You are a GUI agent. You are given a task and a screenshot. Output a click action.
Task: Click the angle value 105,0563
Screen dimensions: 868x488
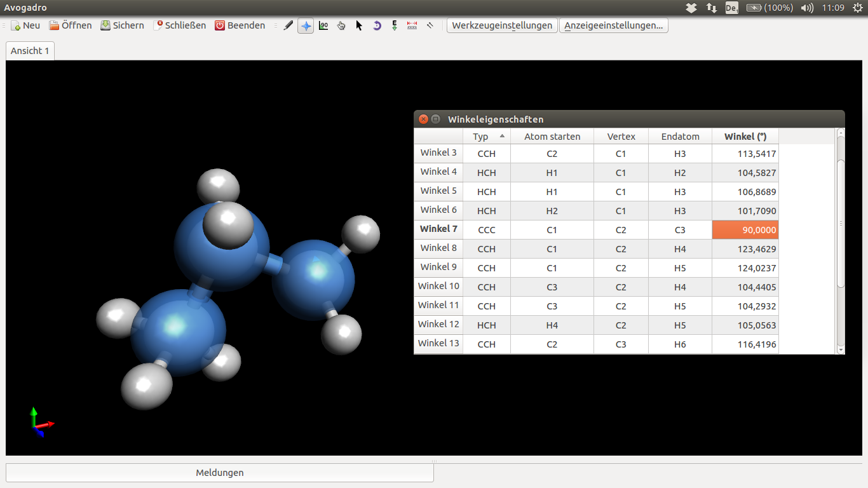745,325
